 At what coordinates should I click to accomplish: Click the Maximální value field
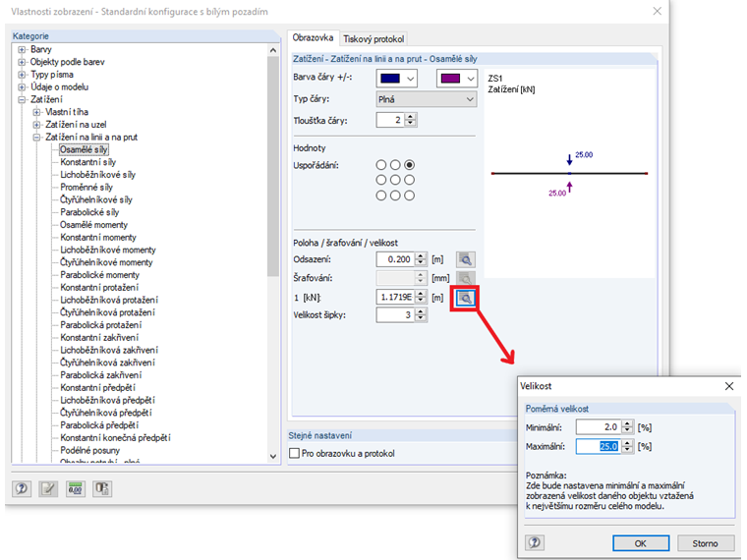point(599,447)
